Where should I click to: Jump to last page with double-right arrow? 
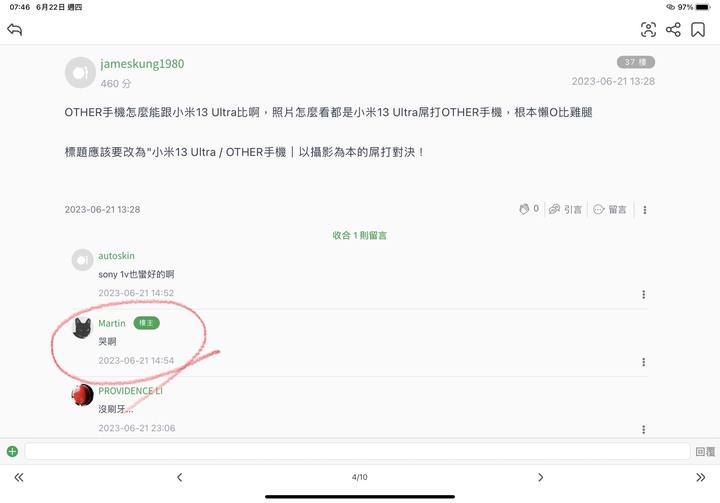coord(700,477)
